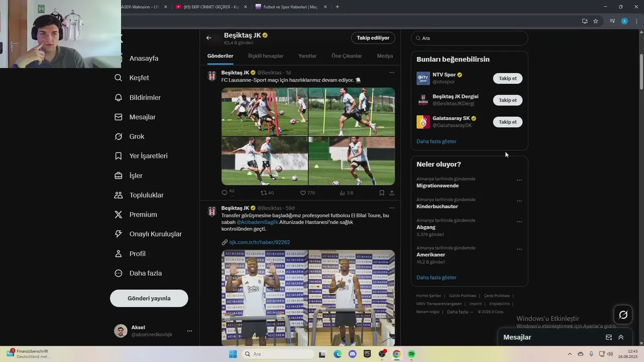This screenshot has width=644, height=362.
Task: Open account options dots next to Aksel
Action: [x=190, y=331]
